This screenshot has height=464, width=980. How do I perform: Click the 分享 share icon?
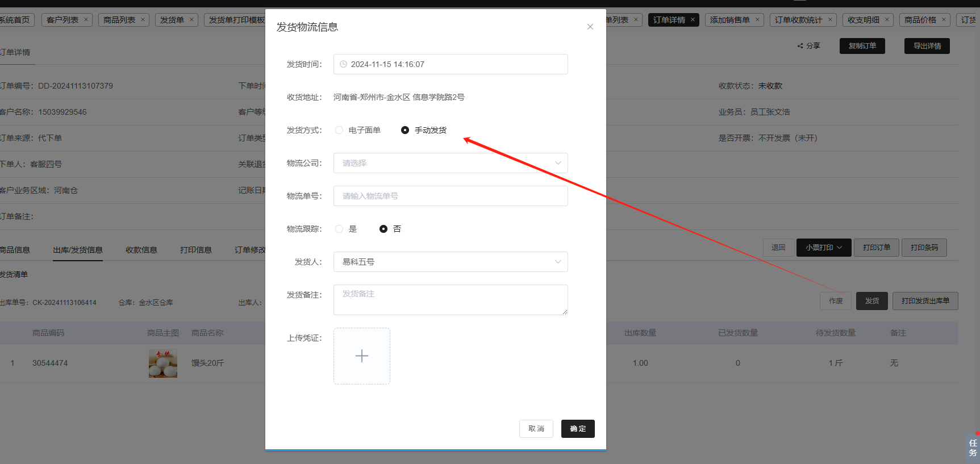[800, 46]
